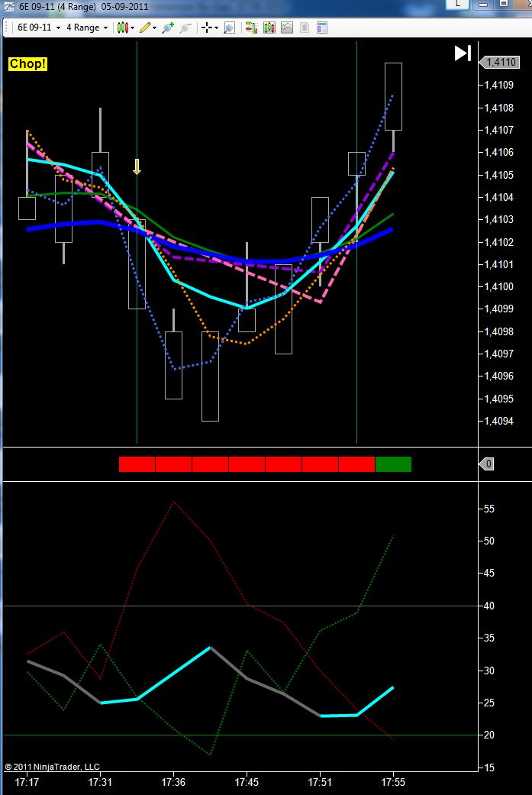Click the candlestick chart style icon

coord(122,27)
